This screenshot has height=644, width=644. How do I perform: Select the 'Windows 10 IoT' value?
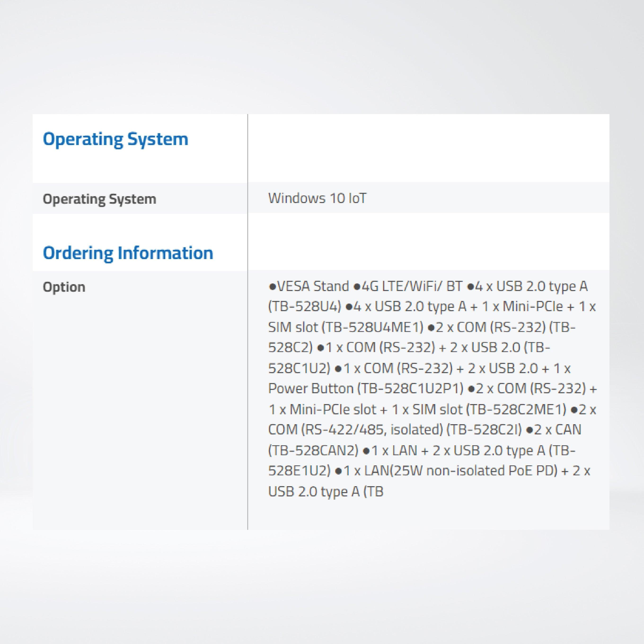coord(317,198)
